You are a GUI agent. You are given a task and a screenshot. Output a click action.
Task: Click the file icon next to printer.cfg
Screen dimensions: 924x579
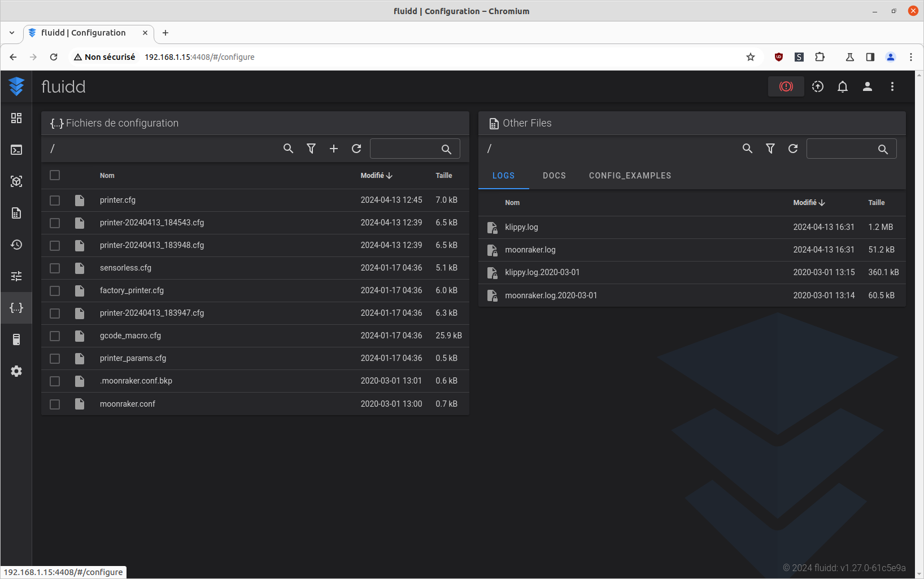(x=80, y=201)
